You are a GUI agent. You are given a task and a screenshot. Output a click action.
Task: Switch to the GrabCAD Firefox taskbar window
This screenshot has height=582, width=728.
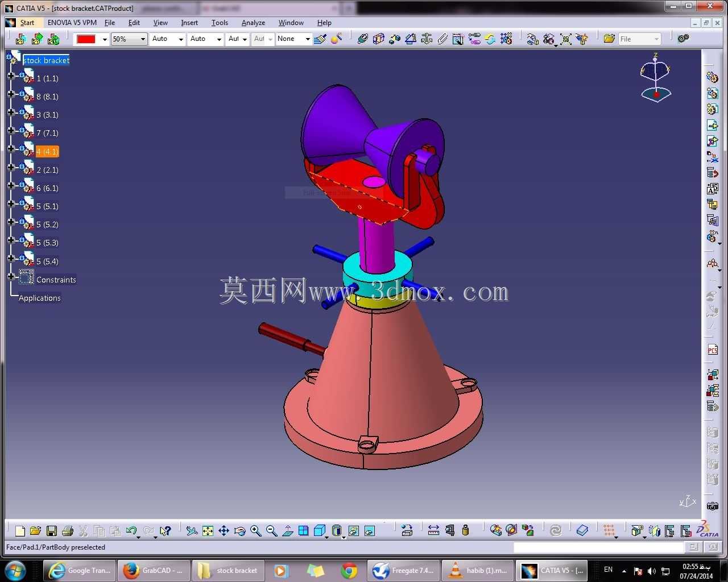click(153, 570)
